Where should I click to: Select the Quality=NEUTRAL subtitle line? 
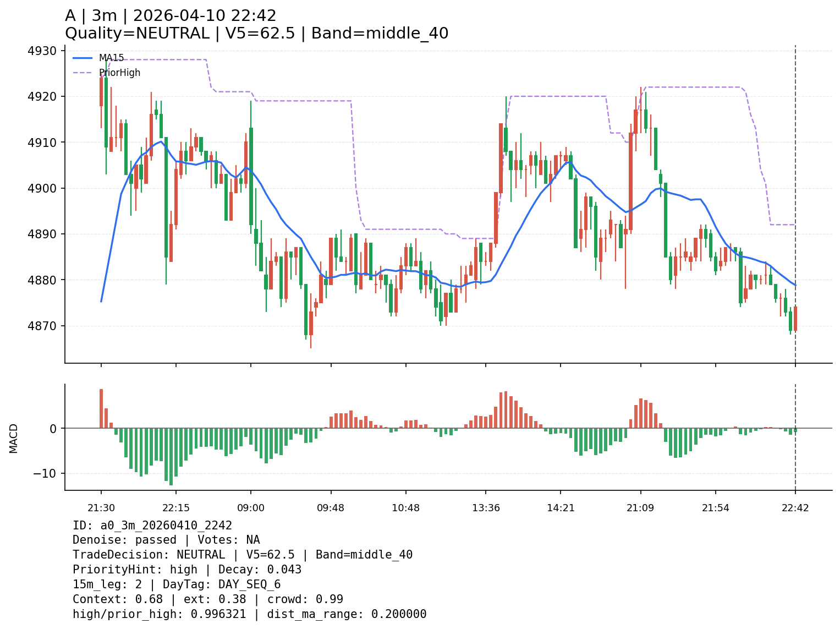[256, 34]
